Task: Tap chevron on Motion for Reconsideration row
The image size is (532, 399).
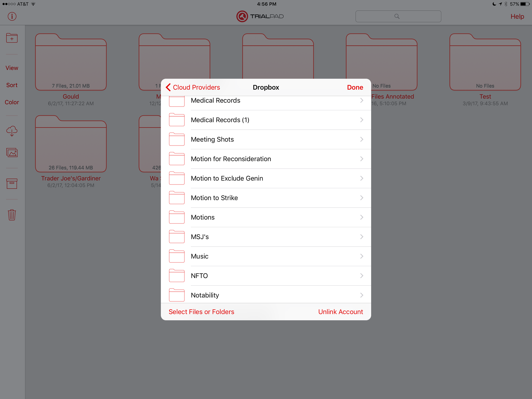Action: pos(362,159)
